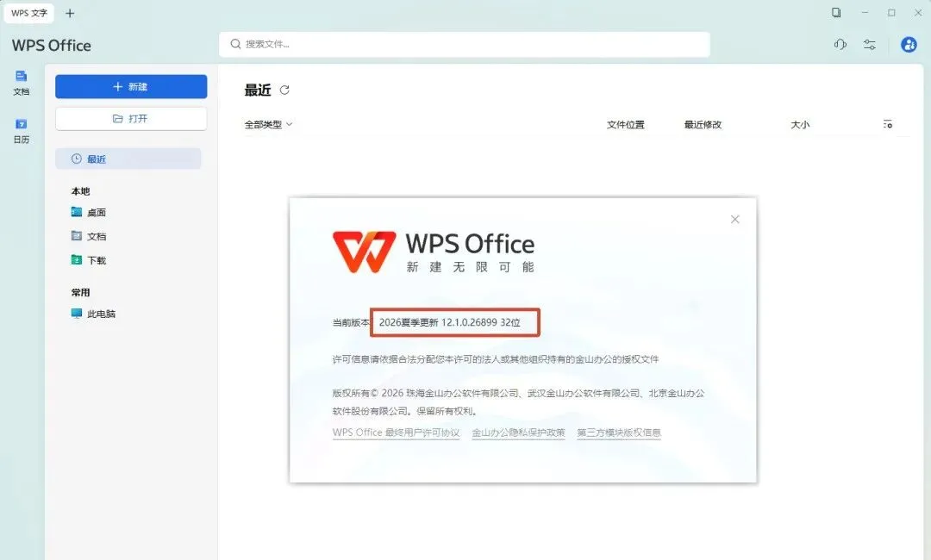Sort by 大小 column header

click(800, 125)
